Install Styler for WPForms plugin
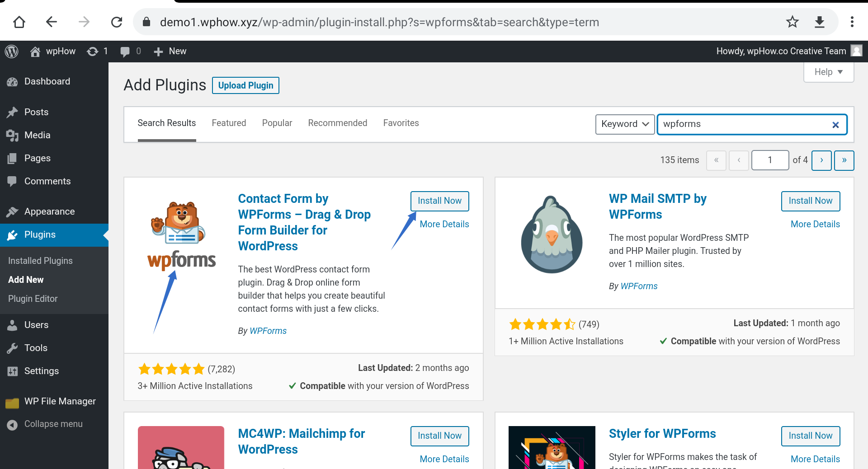Viewport: 868px width, 469px height. 811,436
